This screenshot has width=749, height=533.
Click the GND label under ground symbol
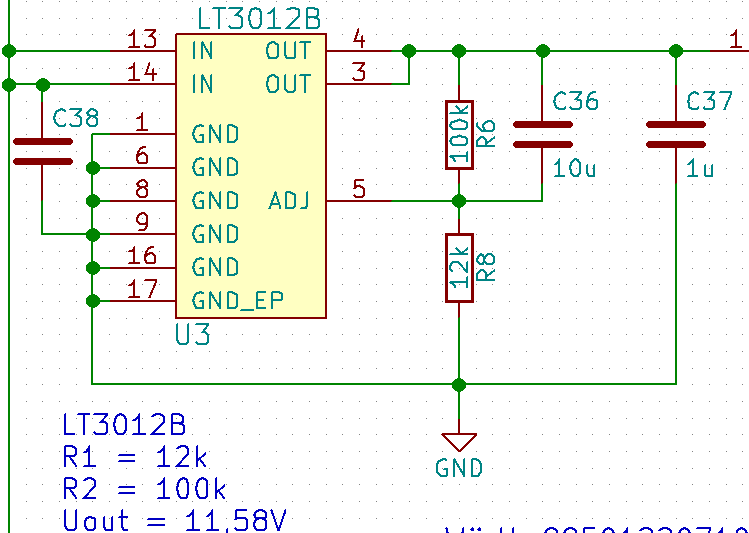click(459, 468)
